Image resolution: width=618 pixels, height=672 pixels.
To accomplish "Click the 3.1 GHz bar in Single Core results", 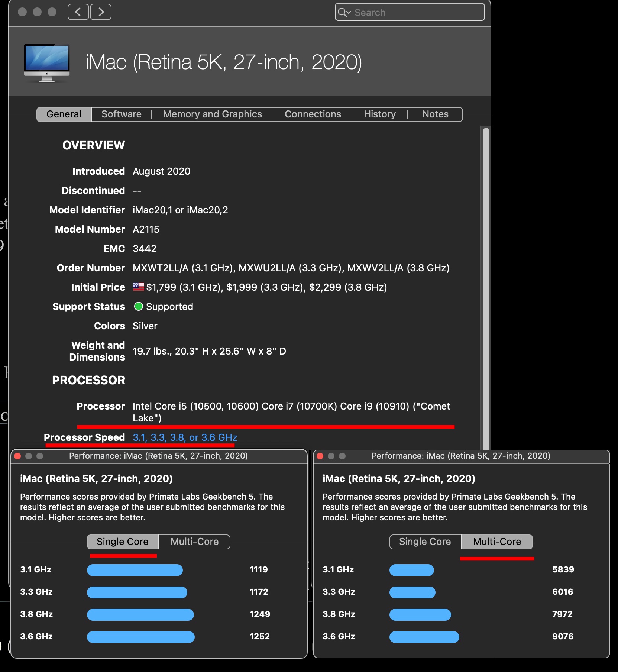I will 135,570.
